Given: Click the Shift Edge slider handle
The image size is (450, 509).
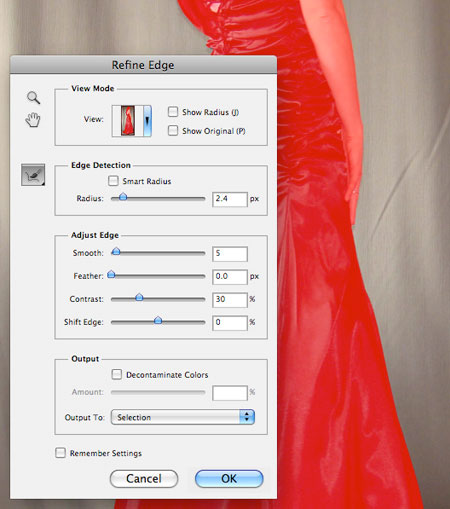Looking at the screenshot, I should pyautogui.click(x=158, y=320).
